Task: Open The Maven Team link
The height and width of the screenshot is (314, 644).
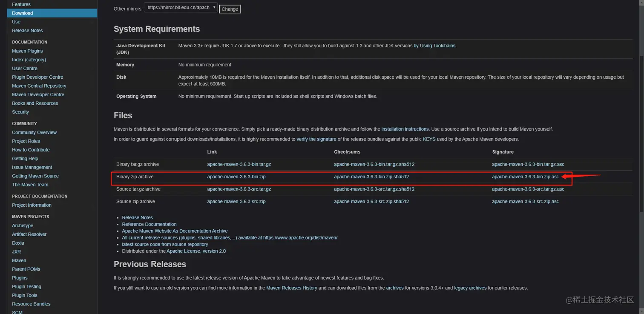Action: click(30, 185)
